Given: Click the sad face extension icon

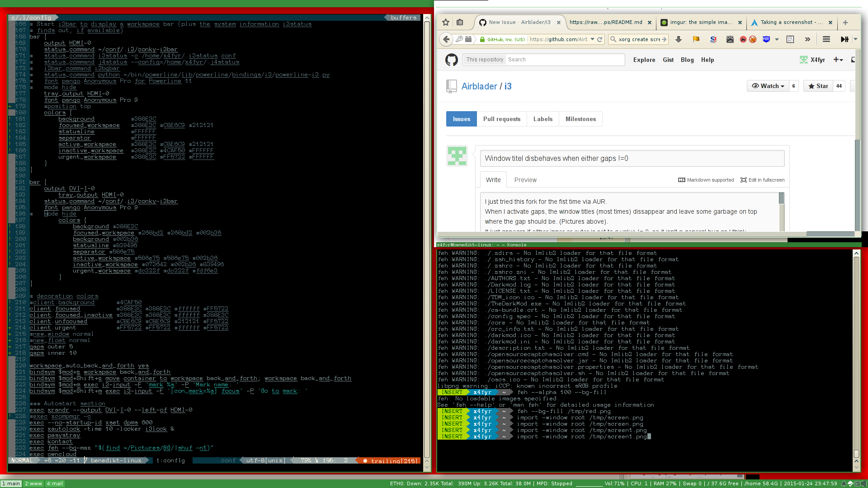Looking at the screenshot, I should [730, 39].
